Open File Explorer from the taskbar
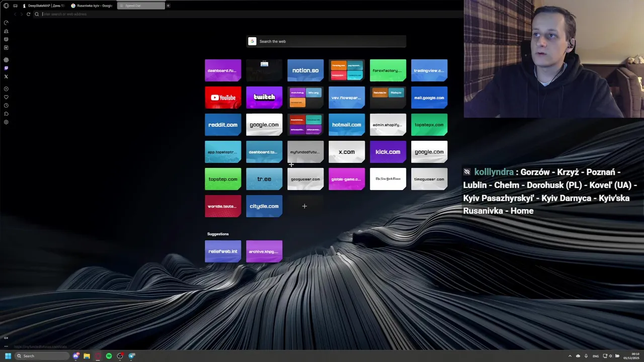 [87, 356]
